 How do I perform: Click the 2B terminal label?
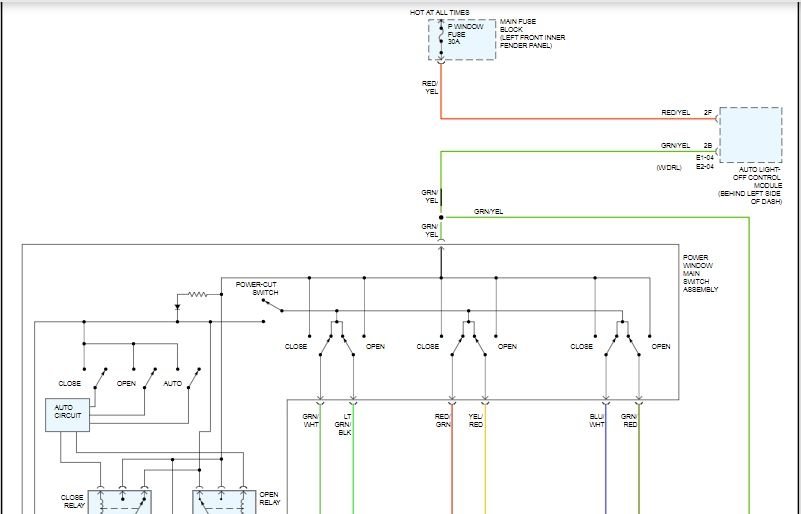pyautogui.click(x=708, y=146)
